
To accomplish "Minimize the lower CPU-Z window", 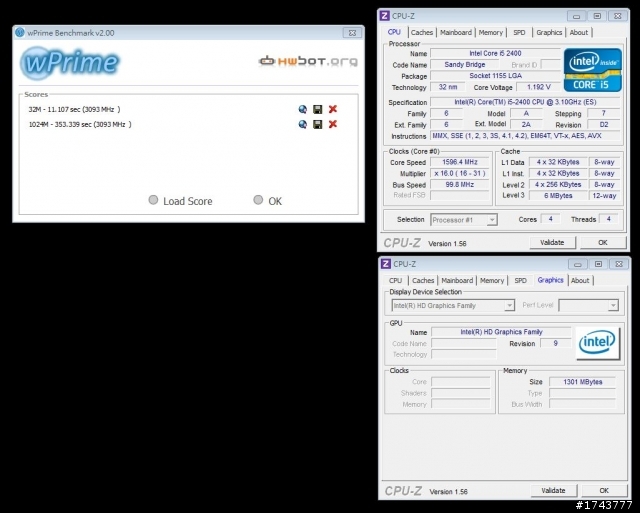I will (578, 264).
